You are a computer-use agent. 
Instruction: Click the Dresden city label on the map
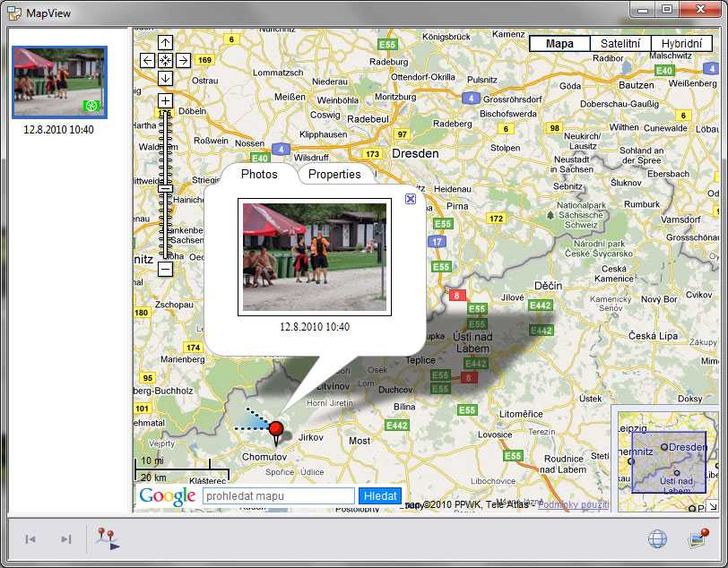pyautogui.click(x=415, y=153)
